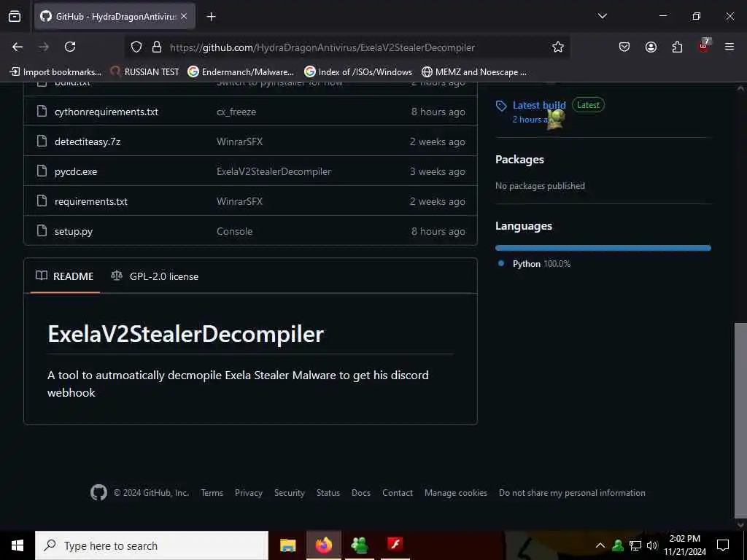The height and width of the screenshot is (560, 747).
Task: Open the GitHub logo in footer
Action: coord(98,492)
